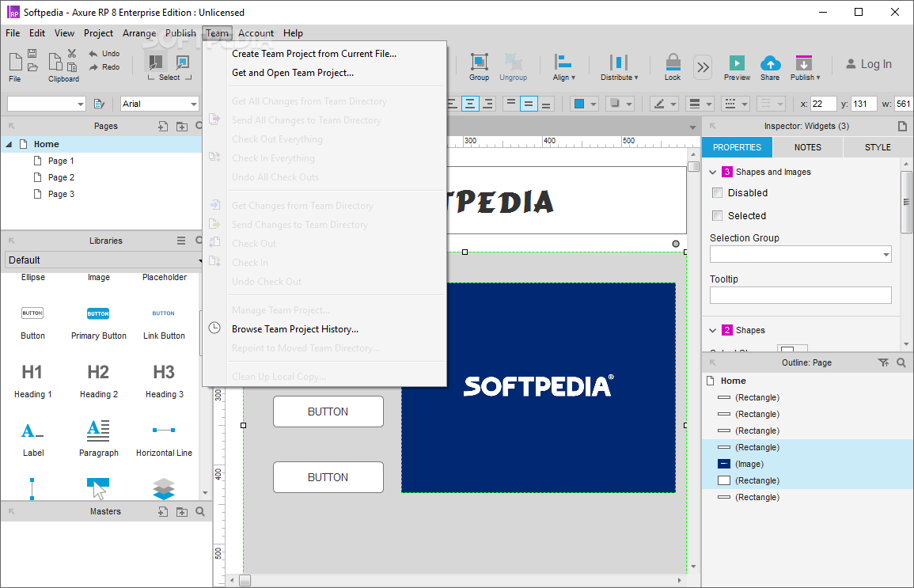The height and width of the screenshot is (588, 914).
Task: Select Heading 2 widget in library
Action: 98,381
